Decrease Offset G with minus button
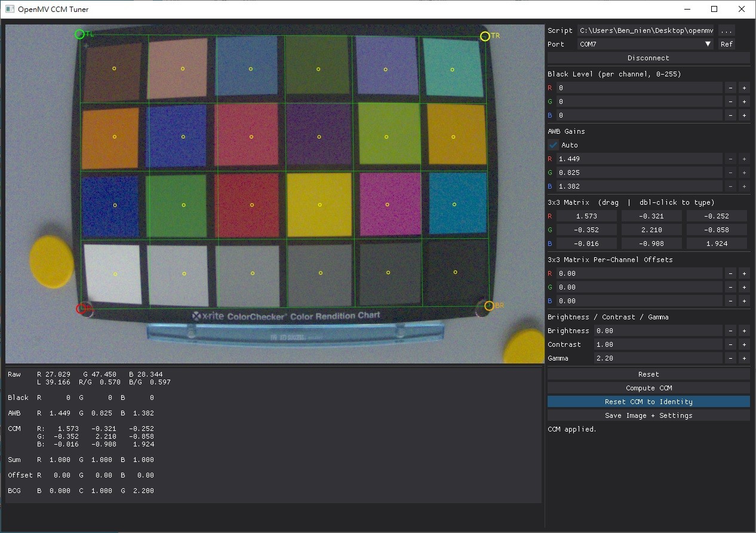This screenshot has height=533, width=756. (x=730, y=287)
